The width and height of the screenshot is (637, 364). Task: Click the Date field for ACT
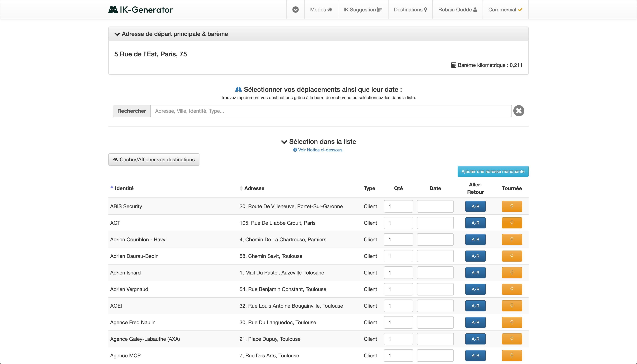click(x=435, y=223)
